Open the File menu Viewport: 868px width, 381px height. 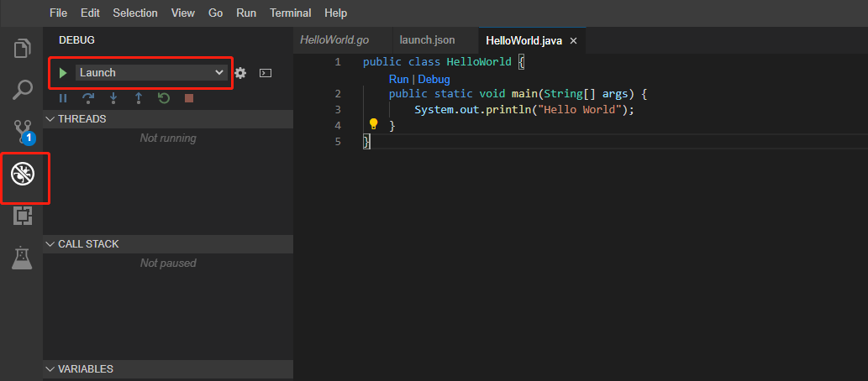click(58, 13)
